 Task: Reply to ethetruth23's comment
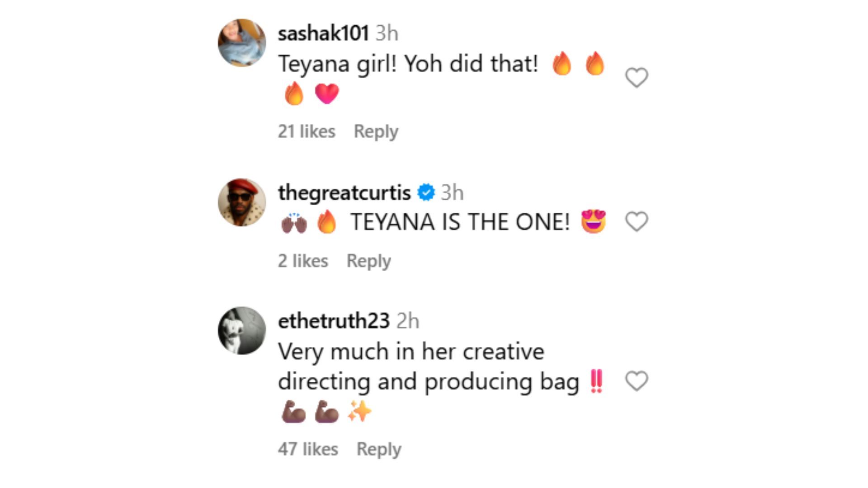378,449
